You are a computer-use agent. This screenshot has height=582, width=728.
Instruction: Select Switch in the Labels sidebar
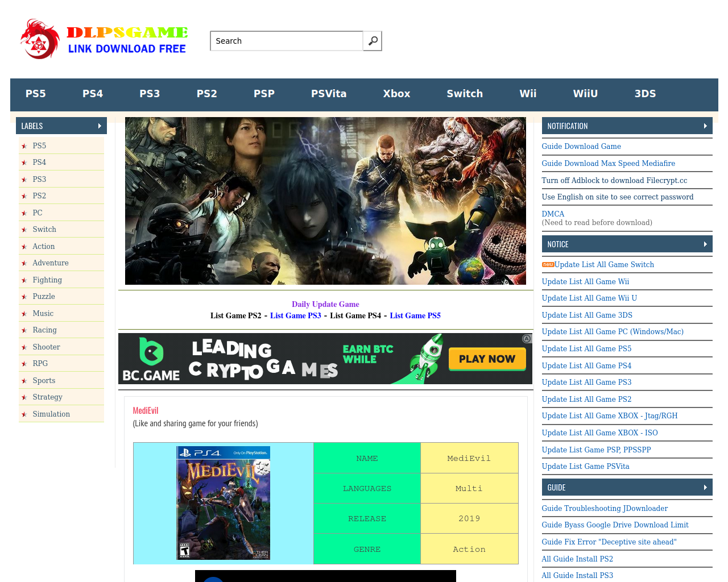[x=44, y=230]
